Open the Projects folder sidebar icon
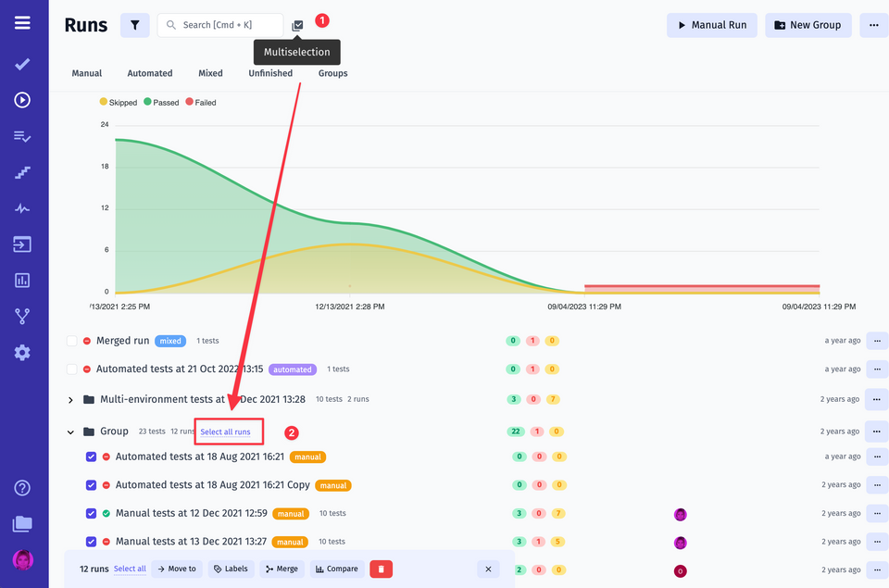This screenshot has width=889, height=588. coord(22,523)
